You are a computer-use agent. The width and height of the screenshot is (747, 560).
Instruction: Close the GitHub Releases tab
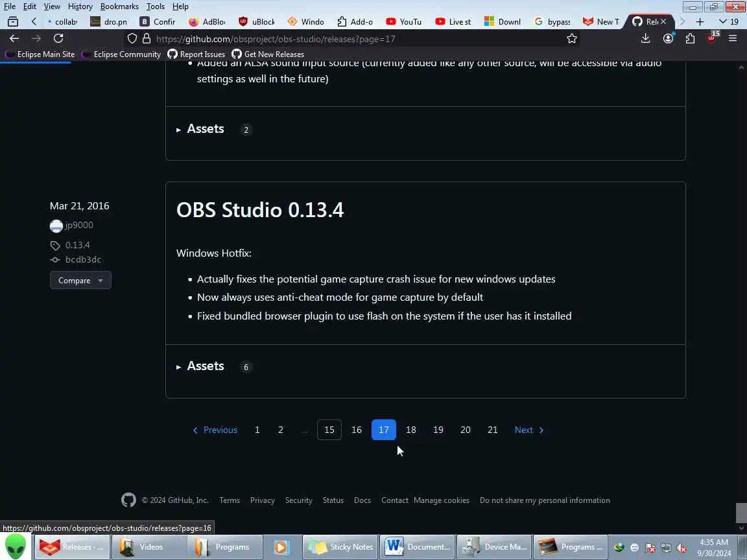[663, 21]
